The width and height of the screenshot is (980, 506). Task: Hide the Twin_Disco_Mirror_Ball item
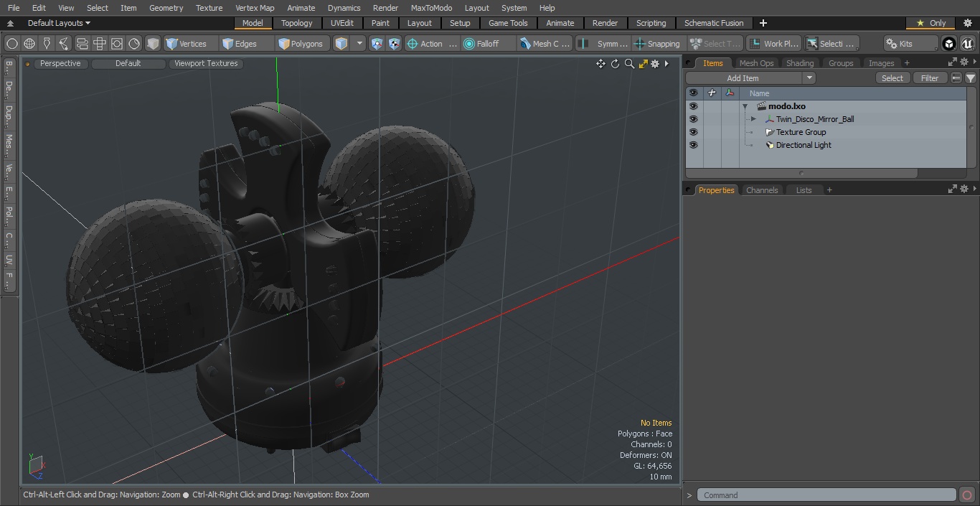coord(693,119)
